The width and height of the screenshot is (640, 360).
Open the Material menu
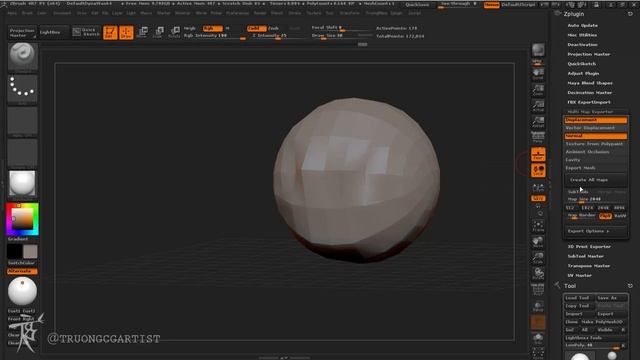(x=182, y=13)
